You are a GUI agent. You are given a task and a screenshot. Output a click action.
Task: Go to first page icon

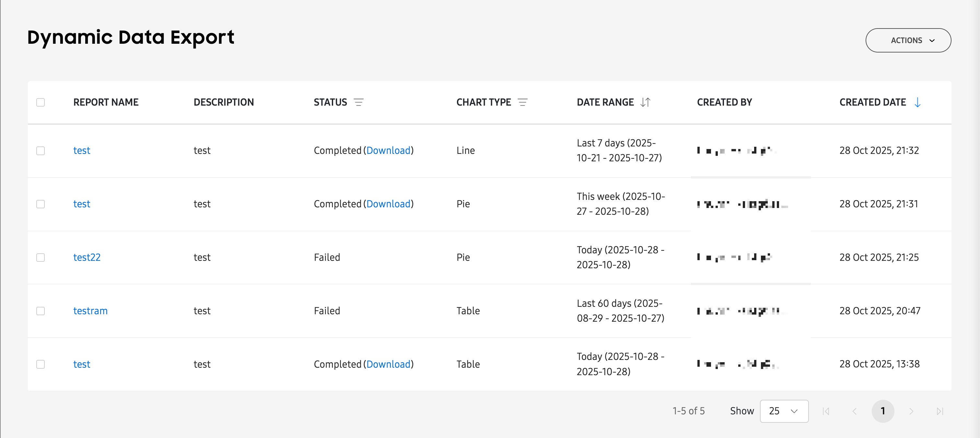point(826,411)
